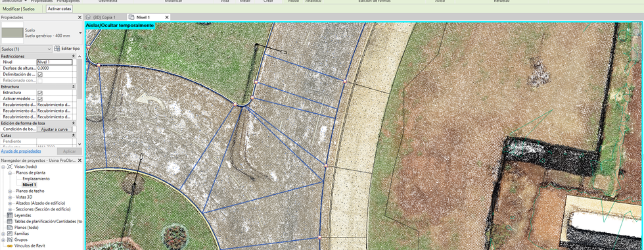Open the Suelos (1) filter dropdown
This screenshot has height=250, width=644.
[x=26, y=49]
